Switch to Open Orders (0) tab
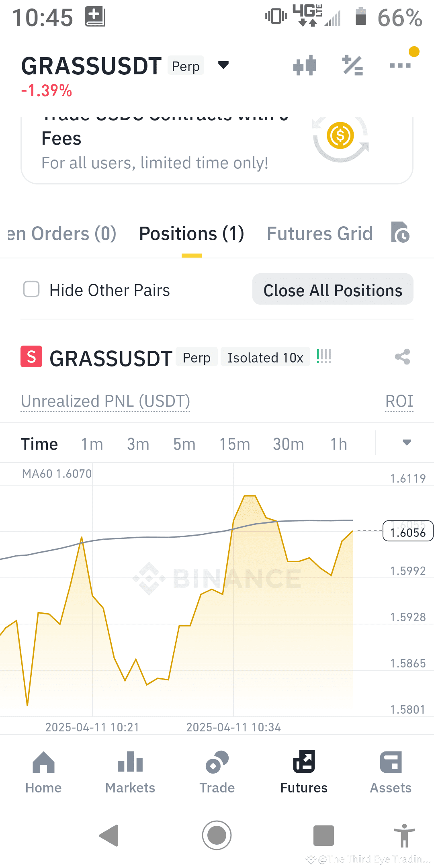434x868 pixels. pos(62,233)
